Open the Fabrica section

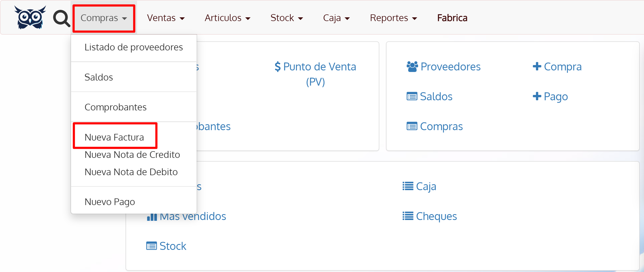pyautogui.click(x=452, y=18)
